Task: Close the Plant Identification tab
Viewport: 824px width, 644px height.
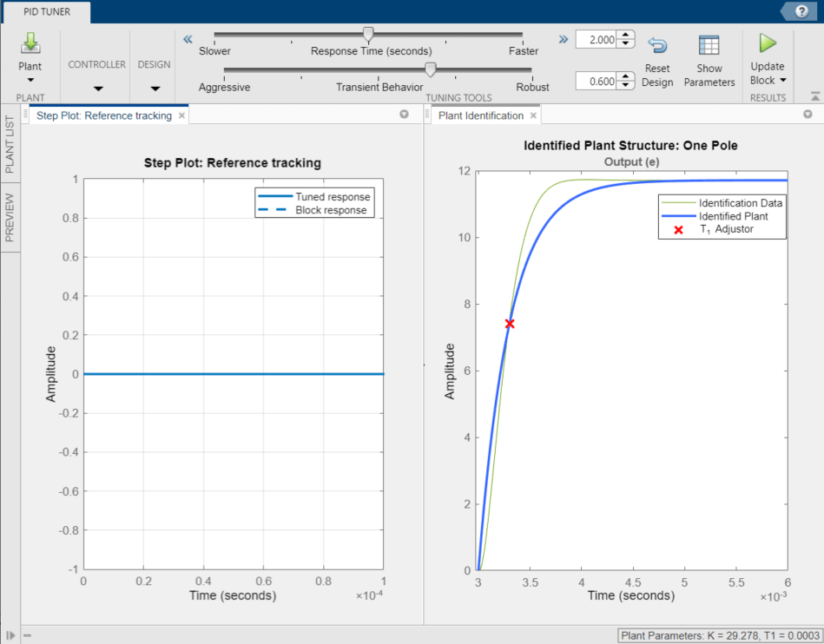Action: tap(533, 115)
